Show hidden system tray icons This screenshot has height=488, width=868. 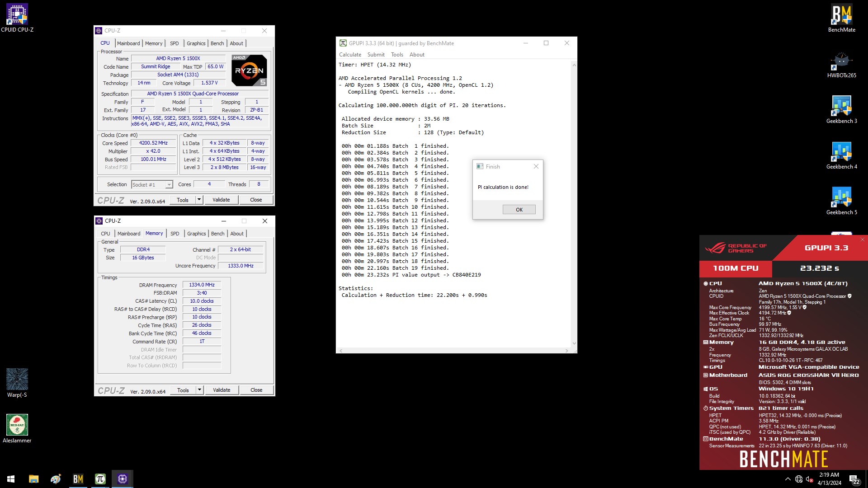(x=788, y=479)
